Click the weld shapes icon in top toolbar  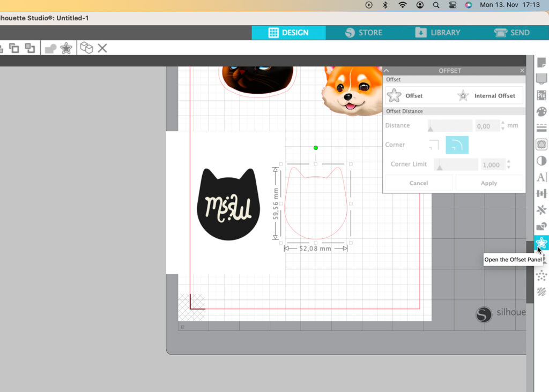[50, 48]
